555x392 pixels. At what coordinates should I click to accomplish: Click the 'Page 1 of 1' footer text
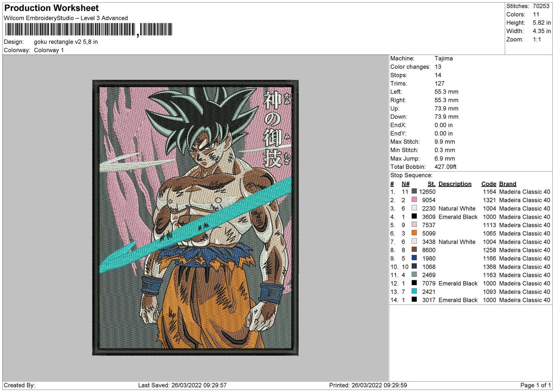pos(535,385)
